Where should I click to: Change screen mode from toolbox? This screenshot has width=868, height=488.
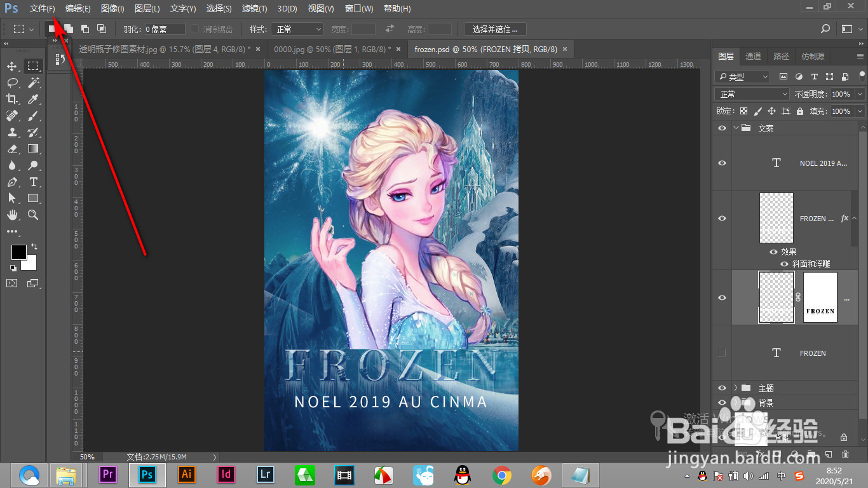[33, 283]
